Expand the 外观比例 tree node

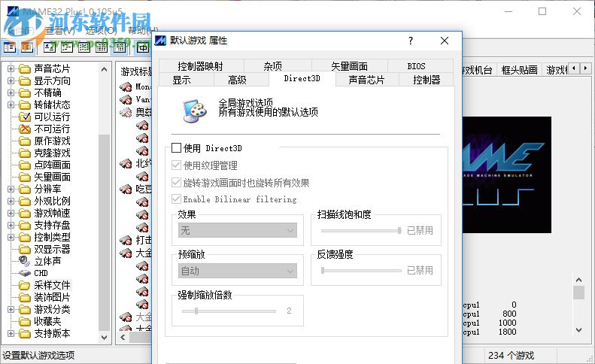click(11, 201)
